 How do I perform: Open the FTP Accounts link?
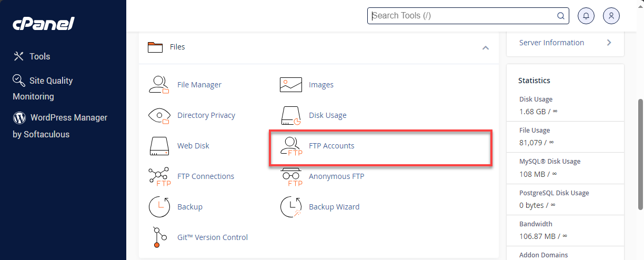[x=331, y=146]
